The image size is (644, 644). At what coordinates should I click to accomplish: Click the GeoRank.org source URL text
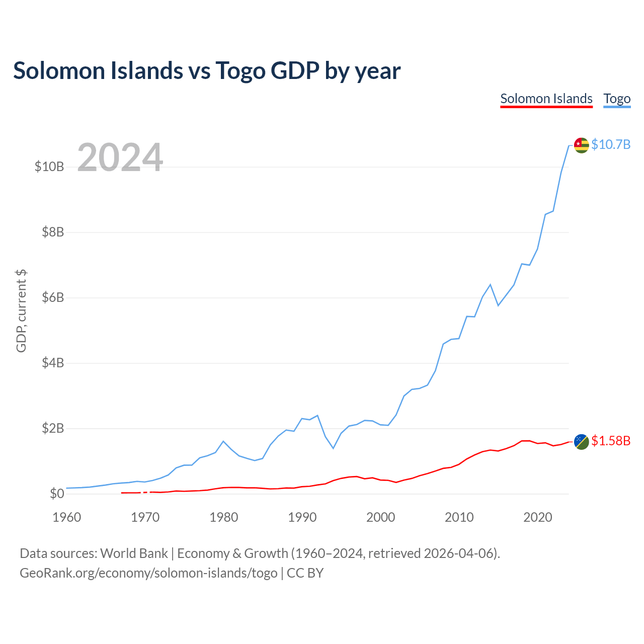[148, 573]
